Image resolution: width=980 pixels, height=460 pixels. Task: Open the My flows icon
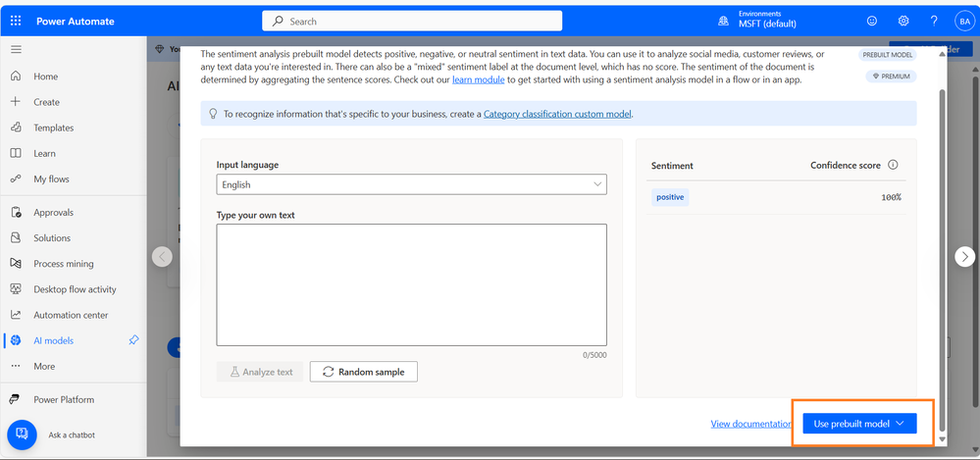[x=17, y=179]
